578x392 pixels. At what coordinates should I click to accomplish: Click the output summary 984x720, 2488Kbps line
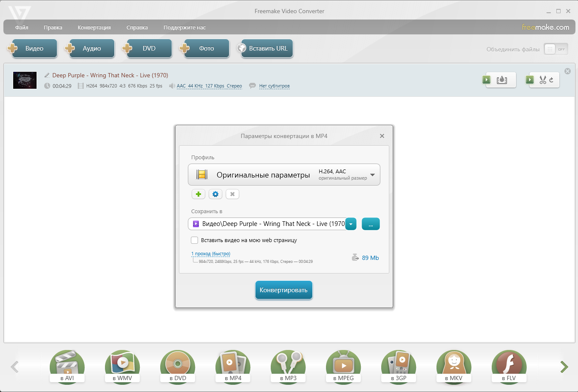click(255, 262)
